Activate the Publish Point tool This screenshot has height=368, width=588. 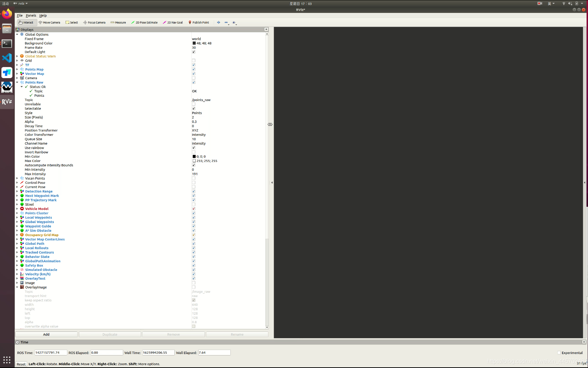[199, 22]
